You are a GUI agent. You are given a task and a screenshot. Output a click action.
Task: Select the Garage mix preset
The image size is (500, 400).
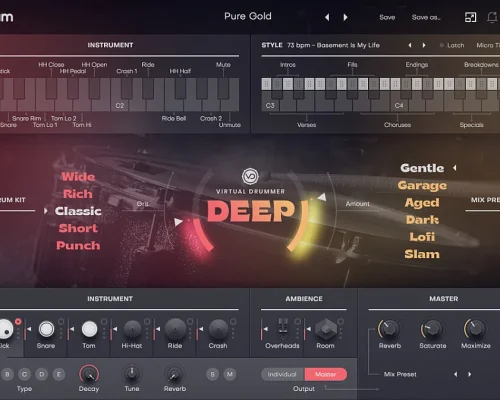422,185
